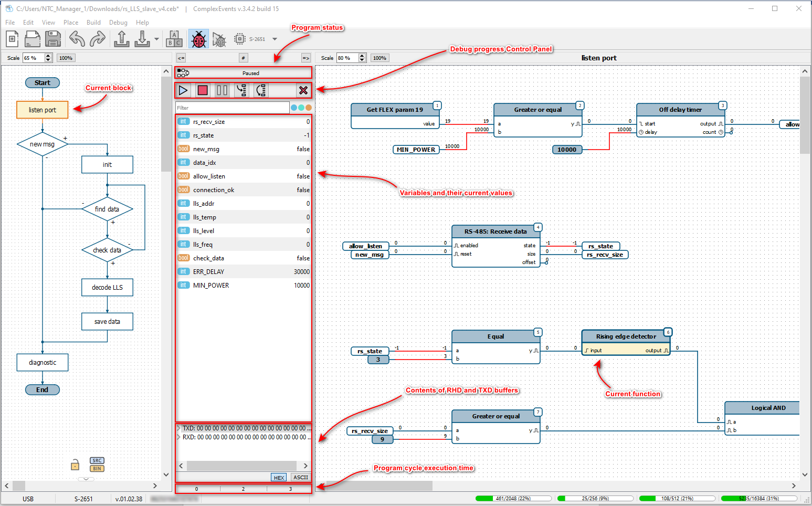Click the red X close debug icon

(x=303, y=90)
